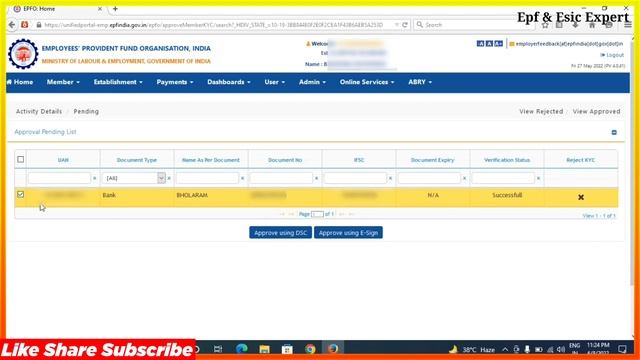Click Approve using E-Sign button

click(x=348, y=233)
